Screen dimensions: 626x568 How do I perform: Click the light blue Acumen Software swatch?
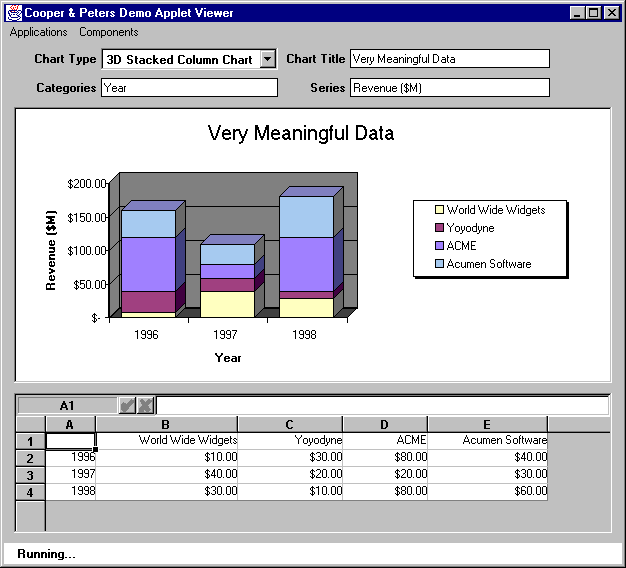pyautogui.click(x=439, y=264)
